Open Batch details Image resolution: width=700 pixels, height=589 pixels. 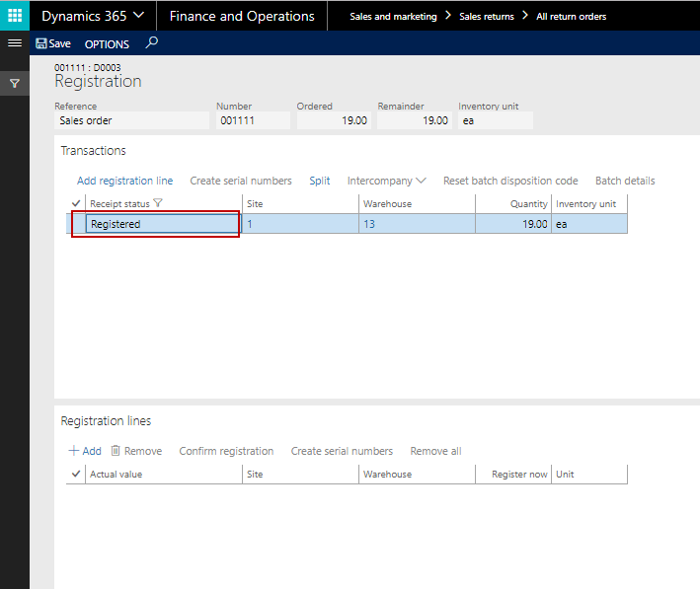[x=625, y=181]
